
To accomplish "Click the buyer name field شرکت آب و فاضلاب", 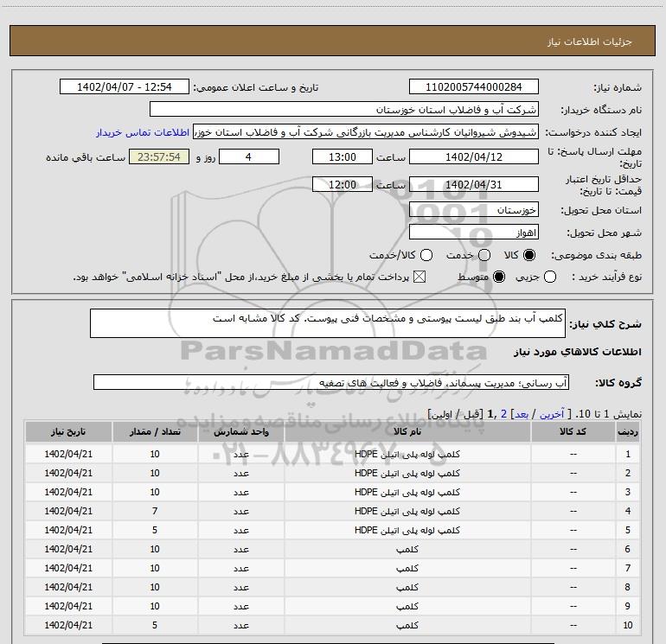I will [344, 109].
